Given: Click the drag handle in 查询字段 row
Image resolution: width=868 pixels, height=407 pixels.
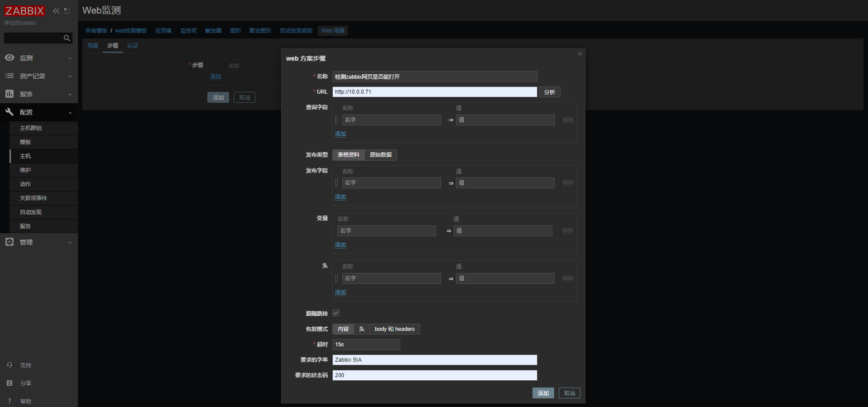Looking at the screenshot, I should pyautogui.click(x=336, y=120).
